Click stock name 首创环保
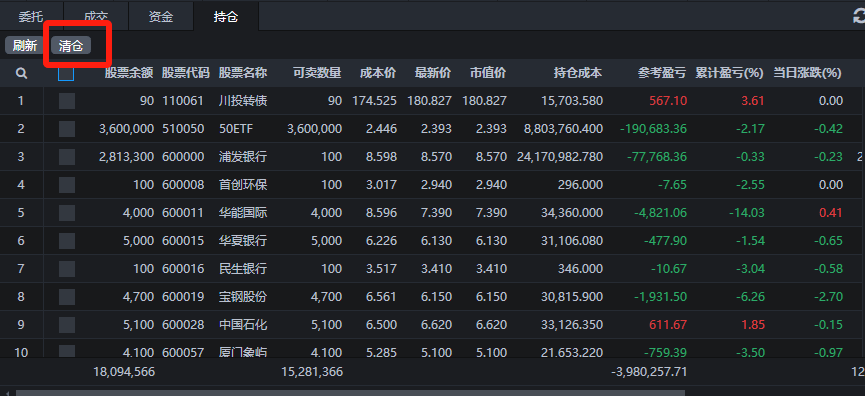The image size is (865, 396). pos(243,185)
